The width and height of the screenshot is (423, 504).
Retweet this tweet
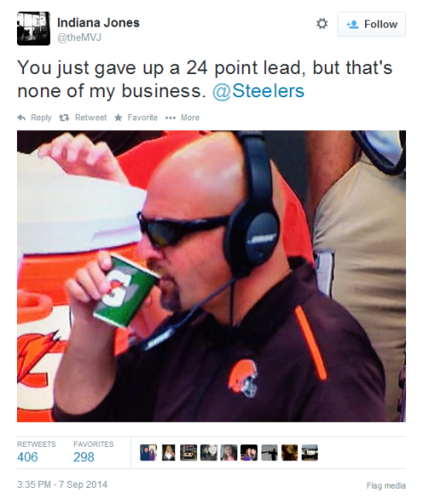[83, 118]
